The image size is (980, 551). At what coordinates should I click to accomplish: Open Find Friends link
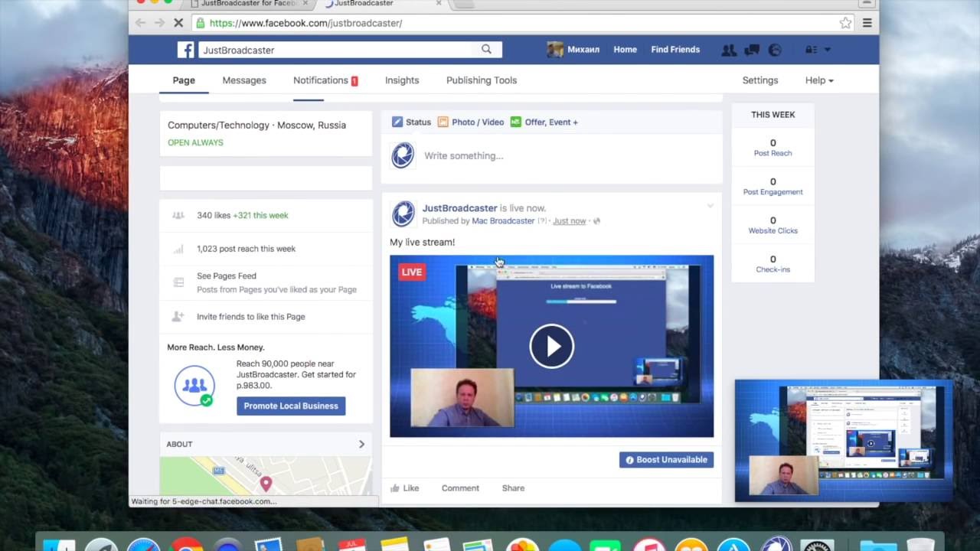675,50
